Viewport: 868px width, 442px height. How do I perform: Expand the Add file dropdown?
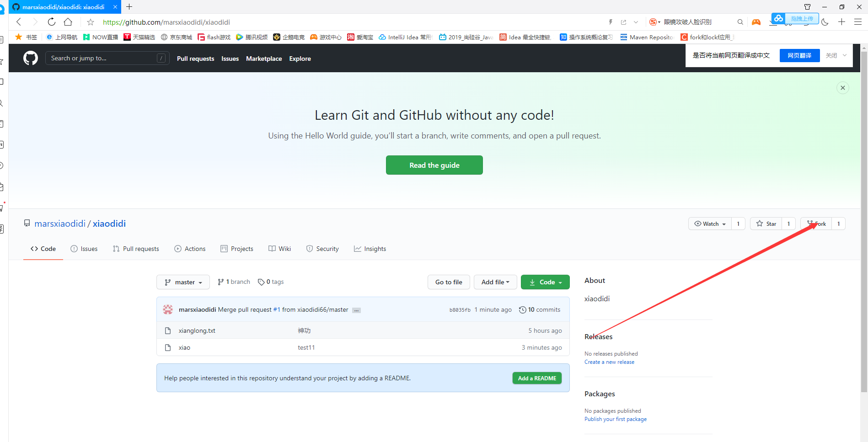pos(495,282)
